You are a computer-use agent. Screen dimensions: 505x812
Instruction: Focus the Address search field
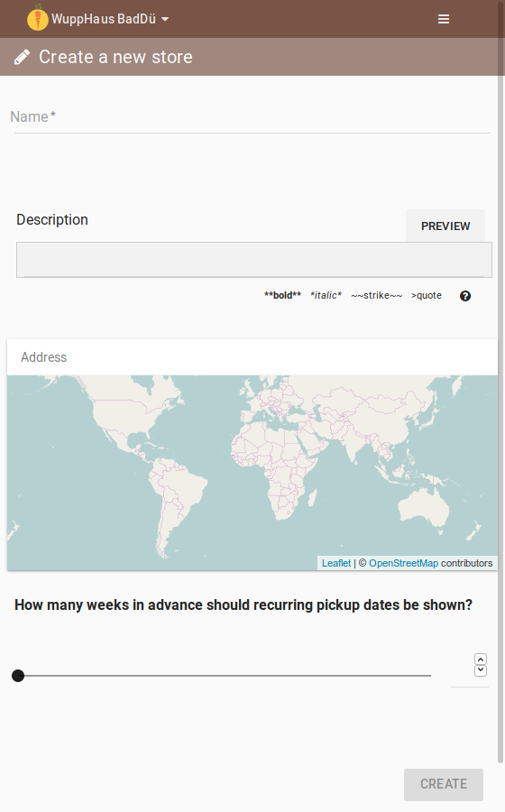pos(252,357)
